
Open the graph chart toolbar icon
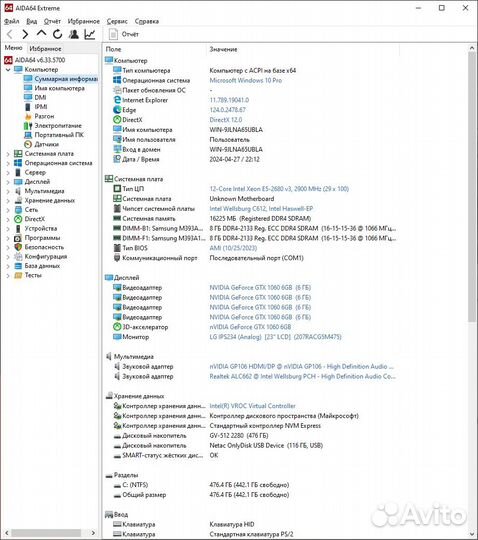pos(90,34)
